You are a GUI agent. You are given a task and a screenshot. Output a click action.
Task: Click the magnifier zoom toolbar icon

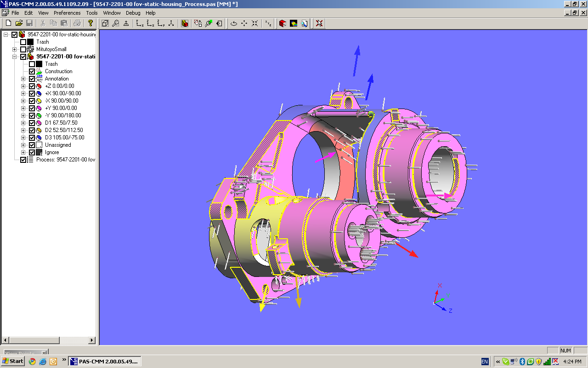[x=115, y=23]
